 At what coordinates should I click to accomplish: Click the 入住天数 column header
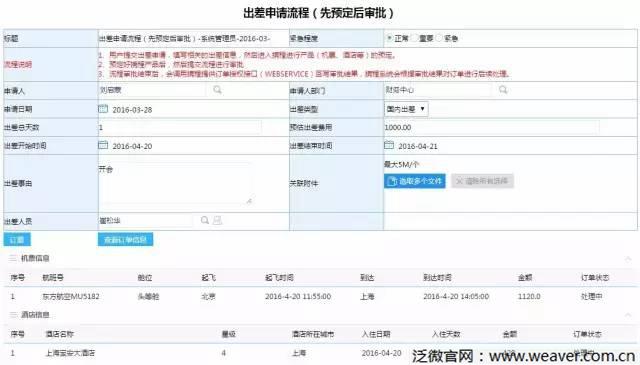(447, 334)
